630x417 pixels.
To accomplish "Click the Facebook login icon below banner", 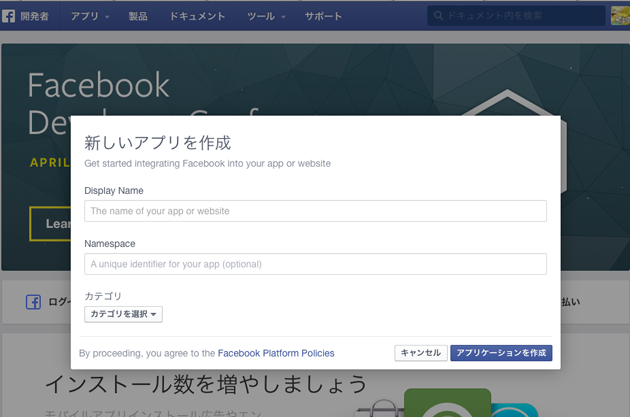I will [x=33, y=302].
